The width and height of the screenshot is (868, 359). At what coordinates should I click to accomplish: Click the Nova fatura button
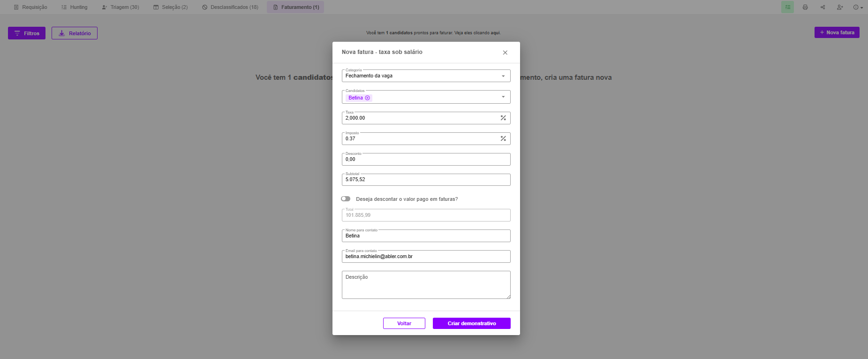(x=837, y=32)
